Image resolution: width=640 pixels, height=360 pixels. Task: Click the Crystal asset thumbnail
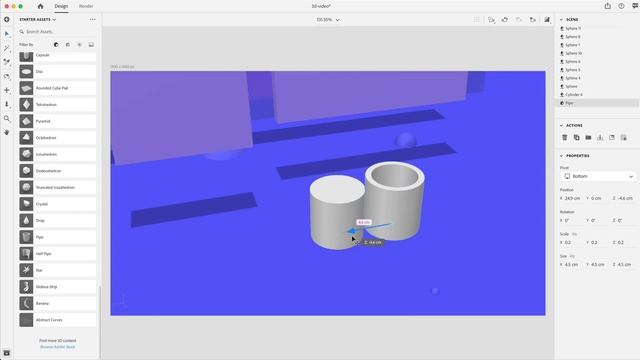pos(26,204)
